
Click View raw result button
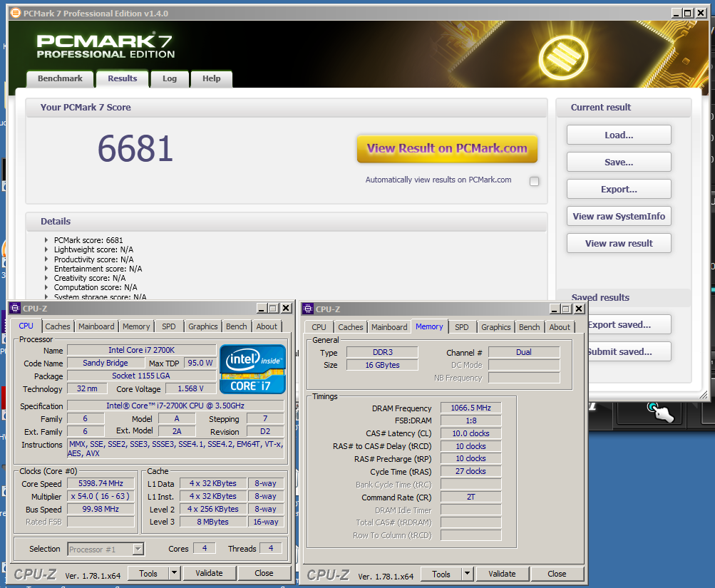[619, 244]
